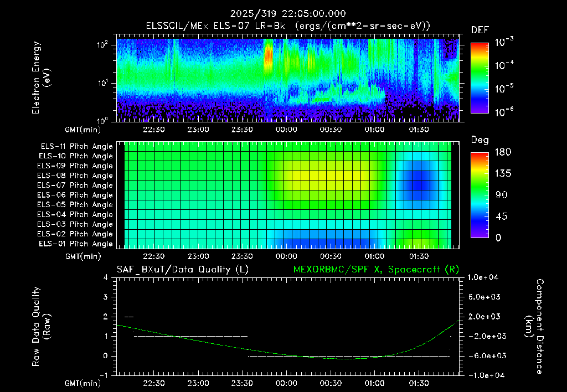Select the ELS-03 Pitch Angle row label
This screenshot has width=567, height=392.
pyautogui.click(x=75, y=225)
